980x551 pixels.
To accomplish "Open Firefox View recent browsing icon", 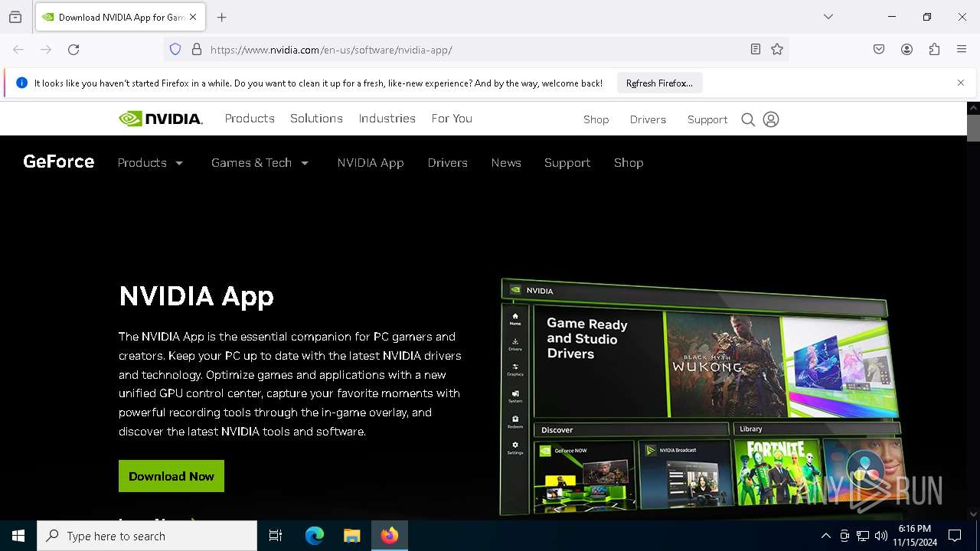I will [x=15, y=17].
